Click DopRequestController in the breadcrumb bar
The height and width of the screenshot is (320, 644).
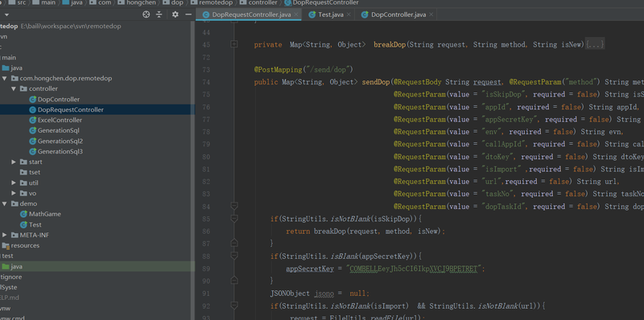[325, 2]
